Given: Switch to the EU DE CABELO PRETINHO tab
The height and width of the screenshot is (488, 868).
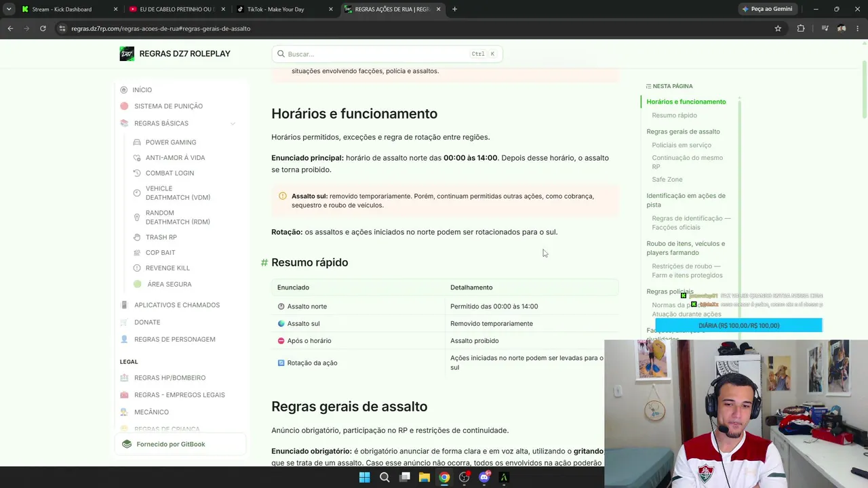Looking at the screenshot, I should (176, 9).
